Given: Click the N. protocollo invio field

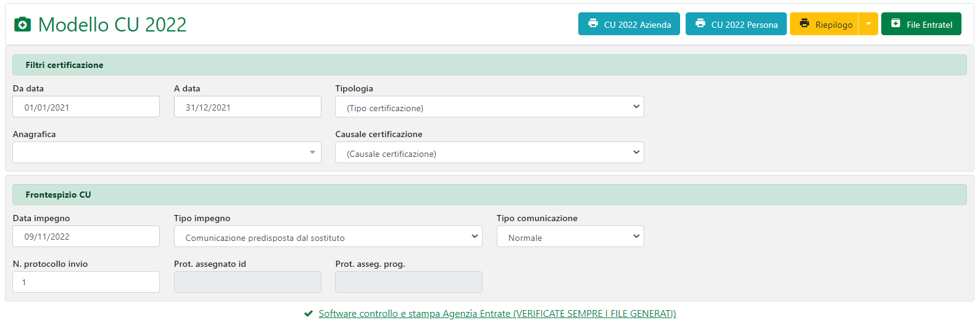Looking at the screenshot, I should coord(86,282).
